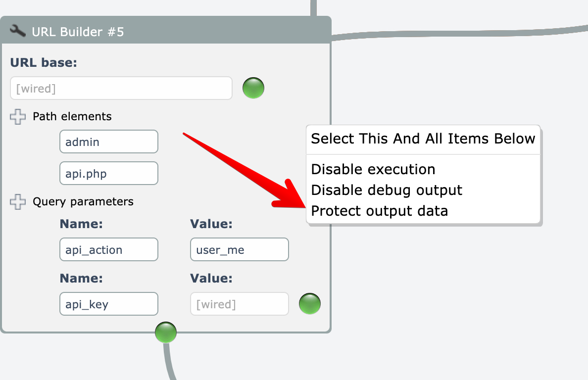This screenshot has height=380, width=588.
Task: Click the wired value field for api_key
Action: coord(239,304)
